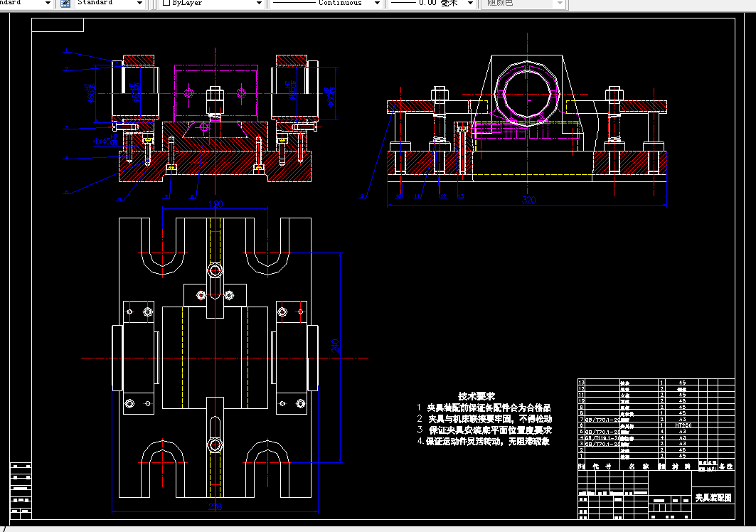Click the ByLayer color swatch box

166,3
